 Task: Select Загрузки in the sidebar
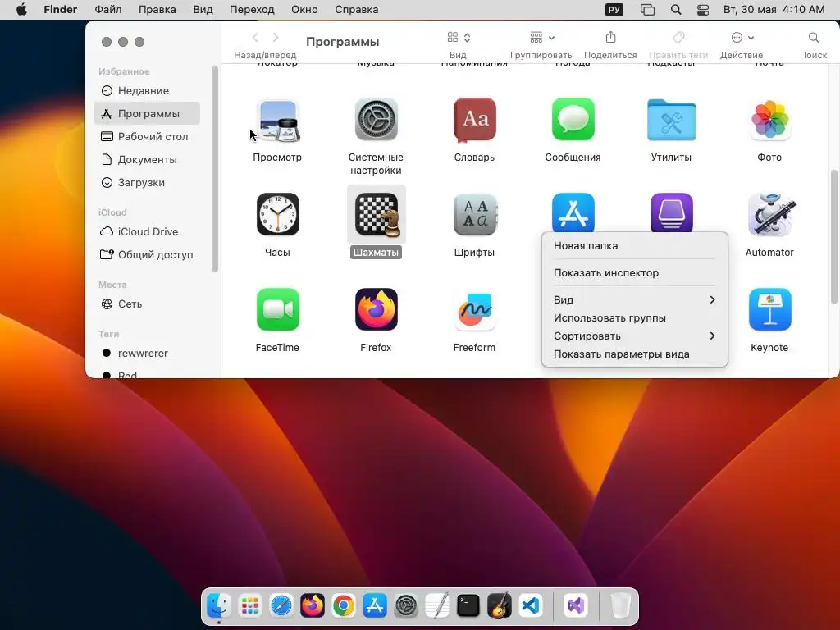click(147, 183)
